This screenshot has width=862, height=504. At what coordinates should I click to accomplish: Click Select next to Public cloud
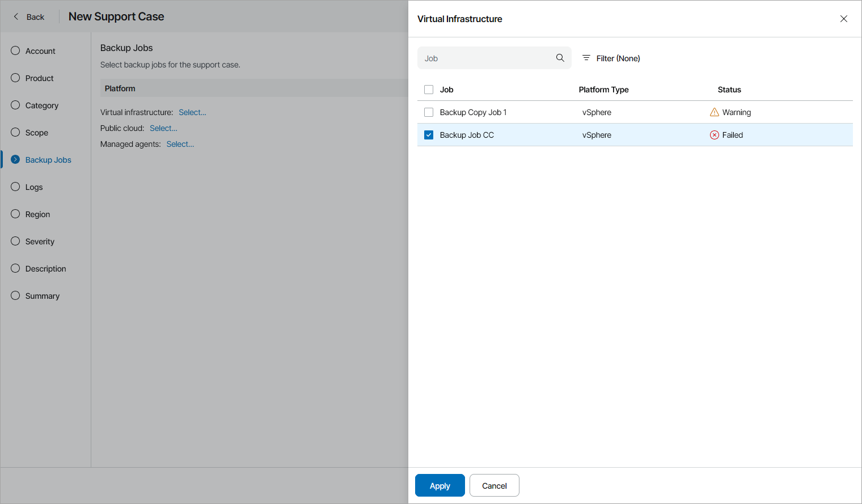point(163,128)
